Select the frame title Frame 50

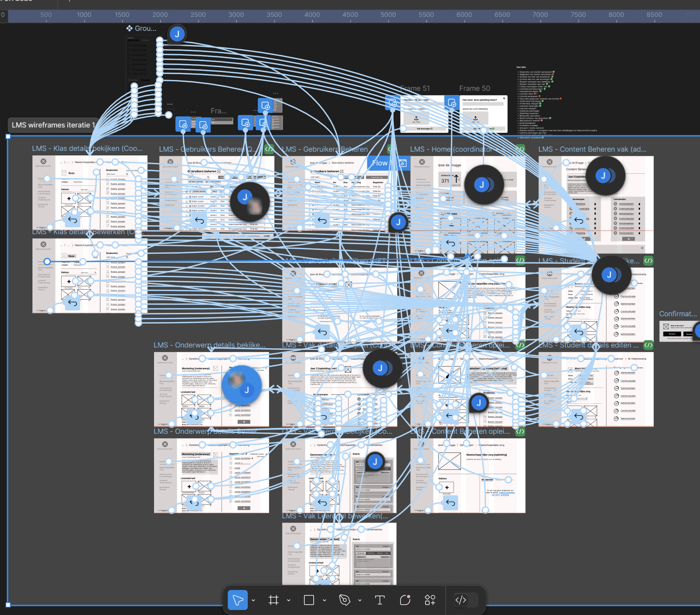[474, 88]
